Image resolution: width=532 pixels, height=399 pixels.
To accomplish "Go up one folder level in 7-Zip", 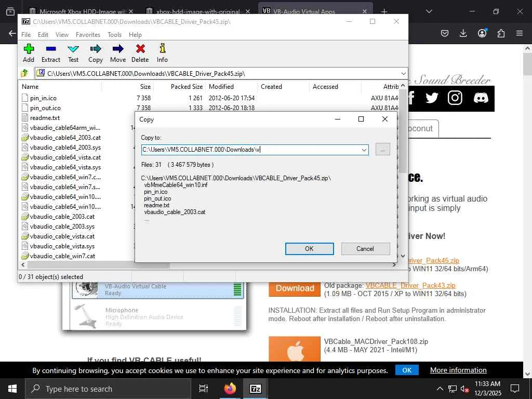I will coord(24,73).
